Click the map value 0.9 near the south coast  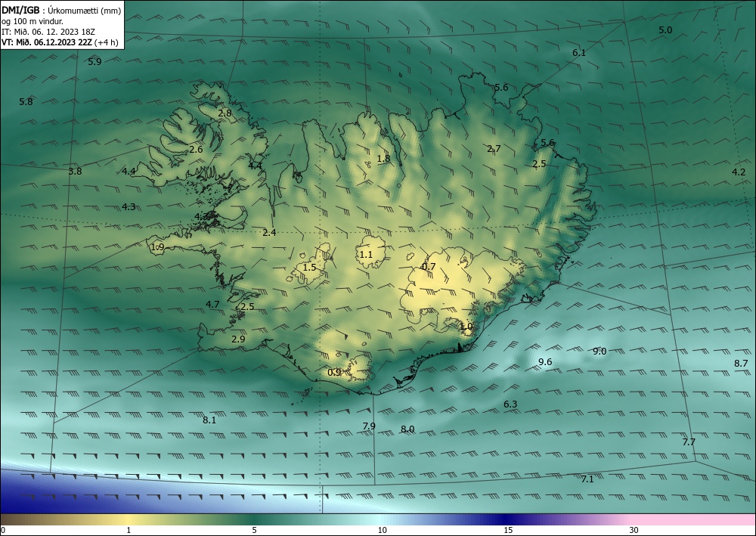point(334,372)
